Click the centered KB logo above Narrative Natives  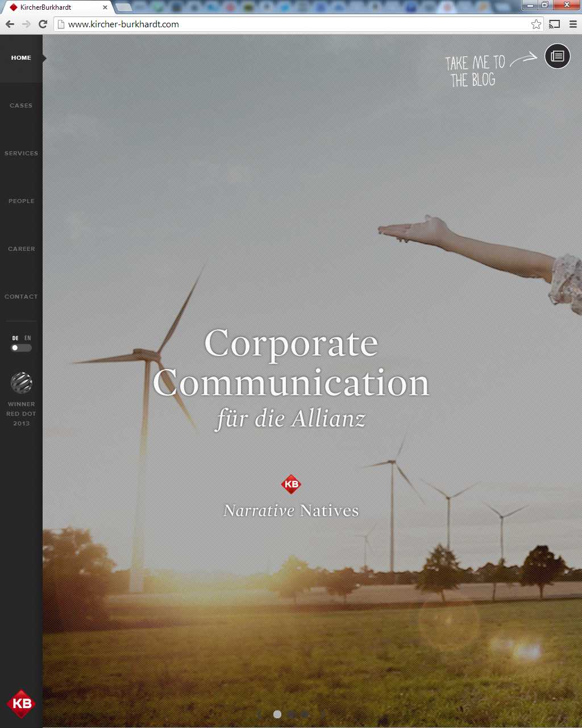291,484
